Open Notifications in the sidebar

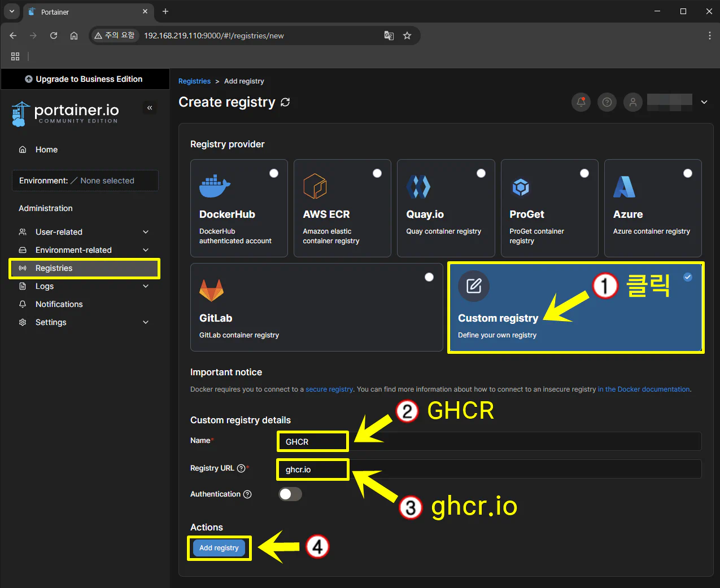[x=85, y=304]
